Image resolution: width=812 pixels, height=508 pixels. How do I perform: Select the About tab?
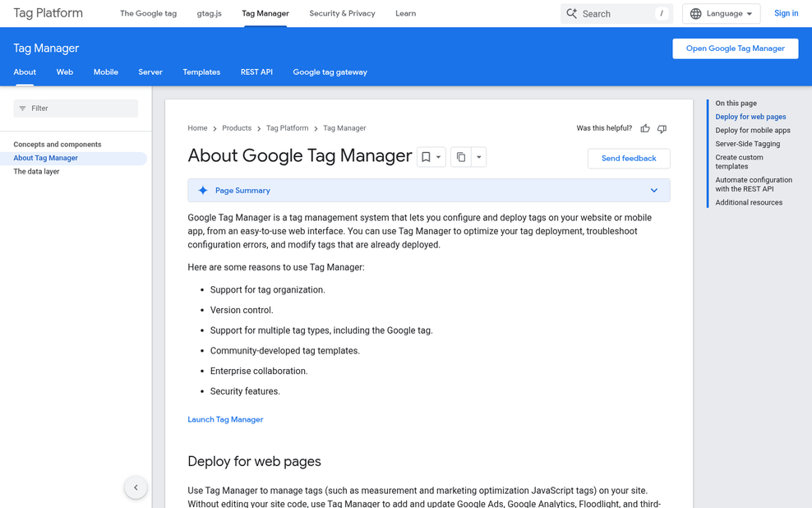[x=25, y=72]
